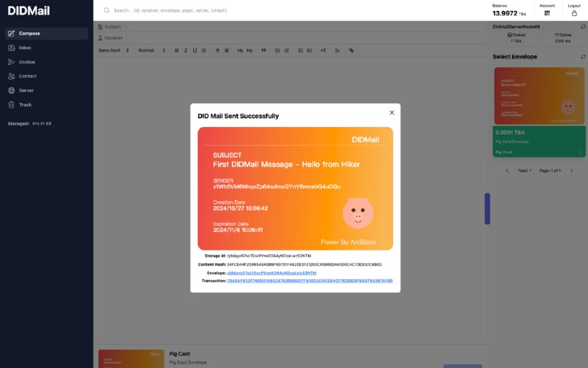588x368 pixels.
Task: Insert a blockquote
Action: tap(263, 50)
